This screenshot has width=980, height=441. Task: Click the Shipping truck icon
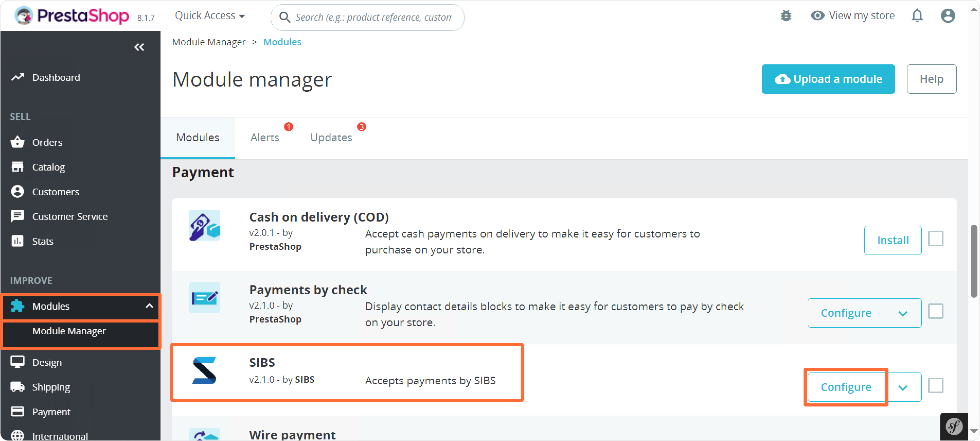(x=17, y=387)
